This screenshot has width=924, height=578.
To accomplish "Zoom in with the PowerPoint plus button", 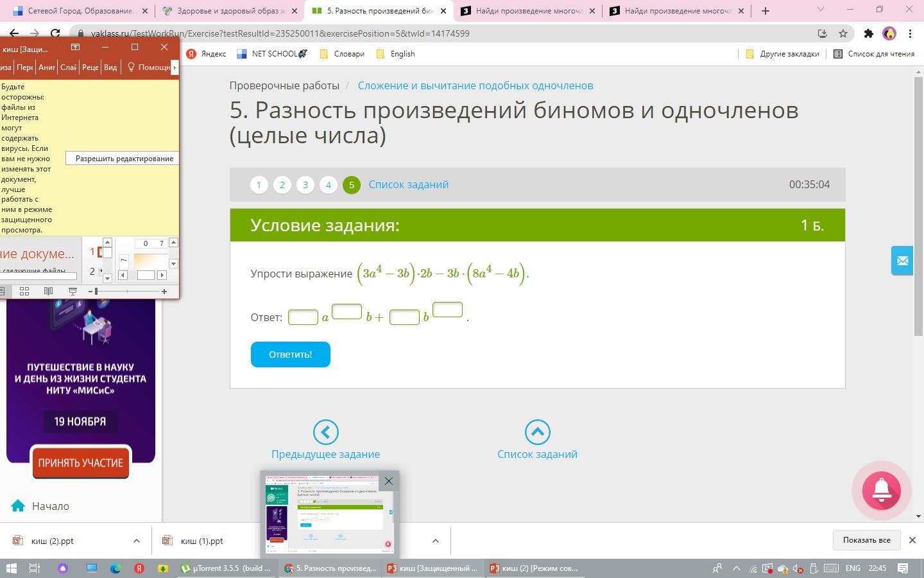I will point(164,292).
